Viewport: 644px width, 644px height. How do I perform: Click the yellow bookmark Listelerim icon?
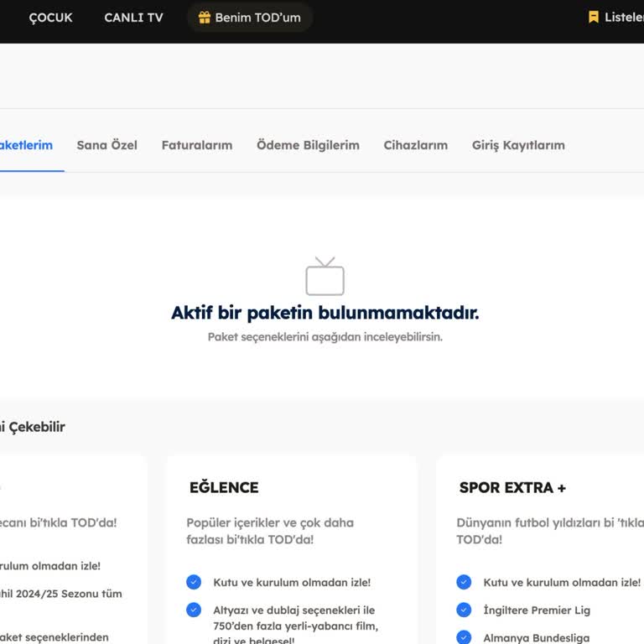(593, 17)
